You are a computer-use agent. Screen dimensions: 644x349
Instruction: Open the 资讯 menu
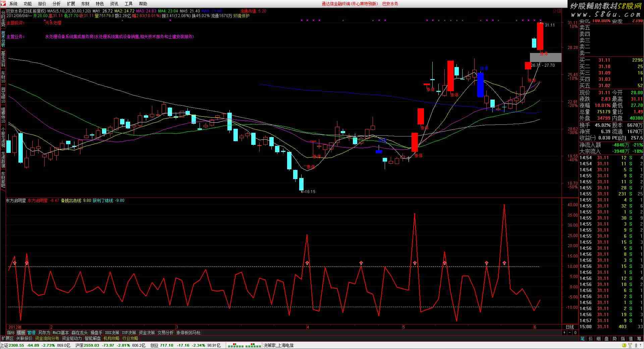[114, 4]
